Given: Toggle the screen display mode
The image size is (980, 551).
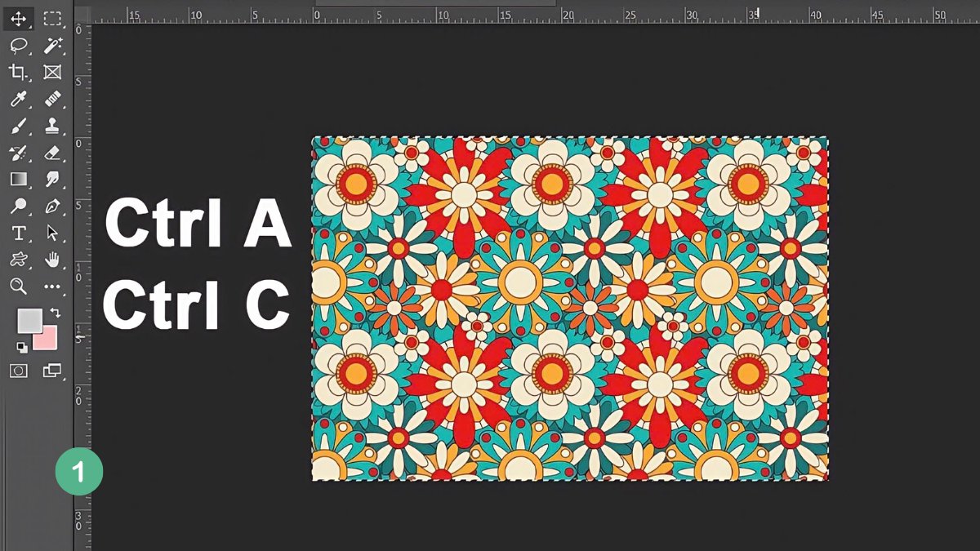Looking at the screenshot, I should (x=52, y=371).
